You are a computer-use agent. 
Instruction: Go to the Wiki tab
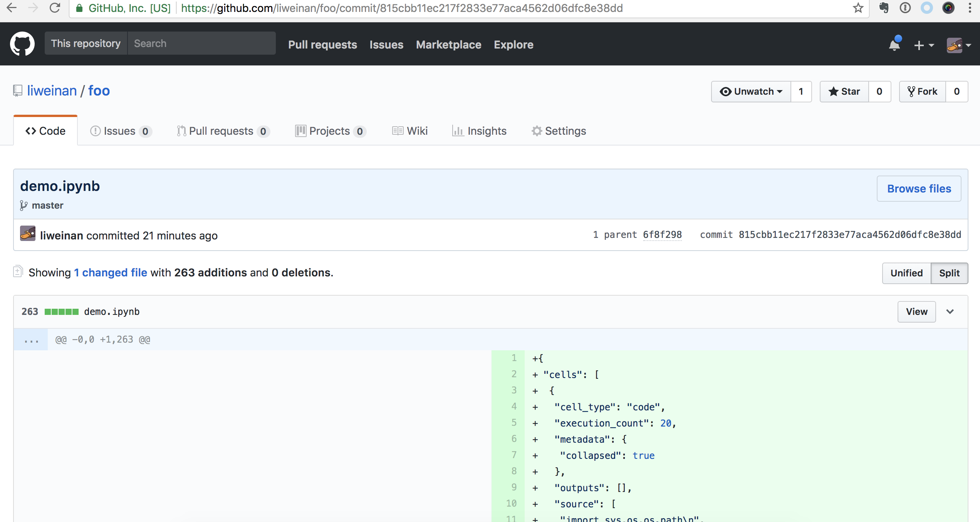[410, 131]
